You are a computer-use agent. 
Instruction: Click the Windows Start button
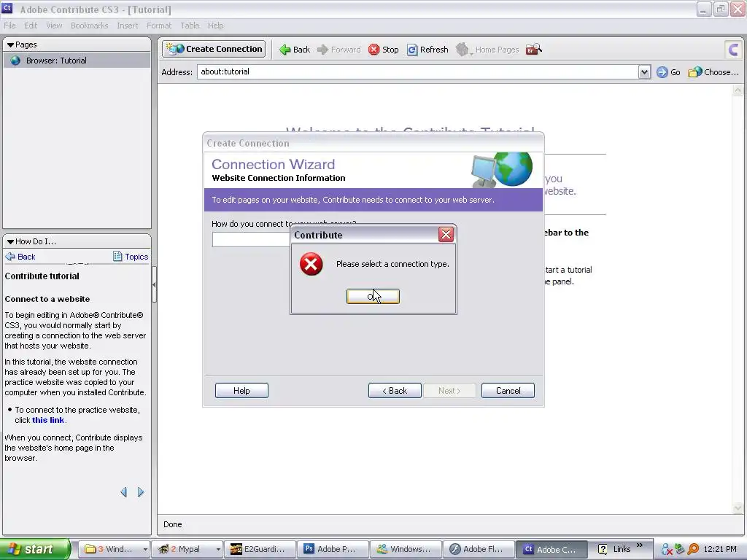pyautogui.click(x=35, y=549)
